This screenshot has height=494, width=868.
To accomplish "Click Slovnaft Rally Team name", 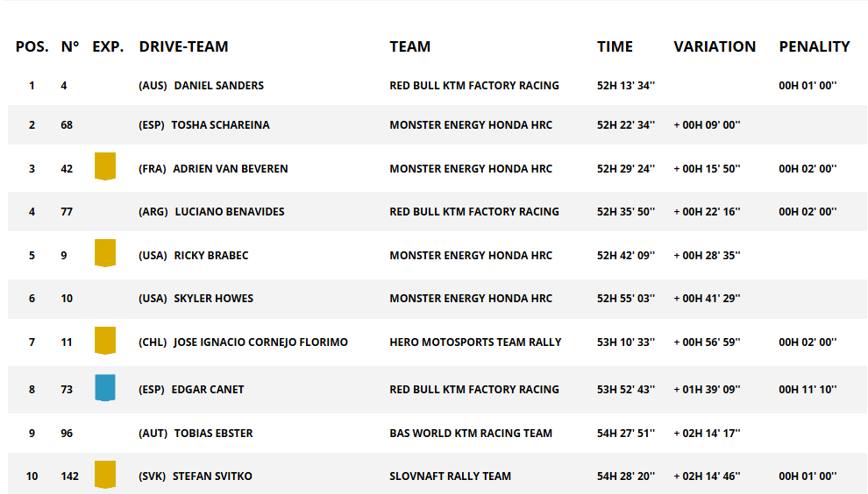I will pyautogui.click(x=450, y=476).
